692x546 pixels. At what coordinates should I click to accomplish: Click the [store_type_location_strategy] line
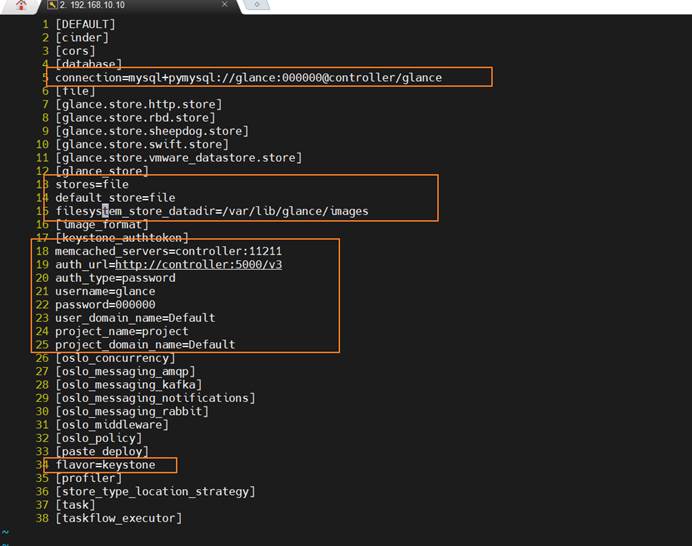pyautogui.click(x=155, y=491)
